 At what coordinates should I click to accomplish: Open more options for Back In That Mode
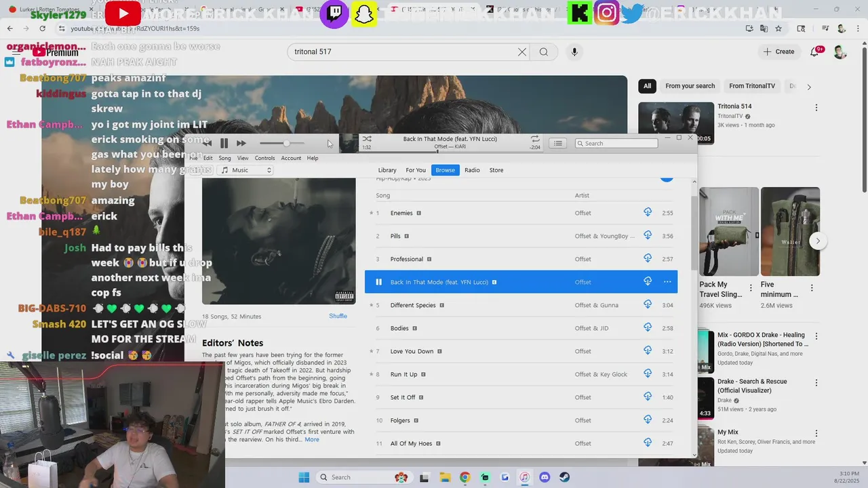tap(667, 282)
